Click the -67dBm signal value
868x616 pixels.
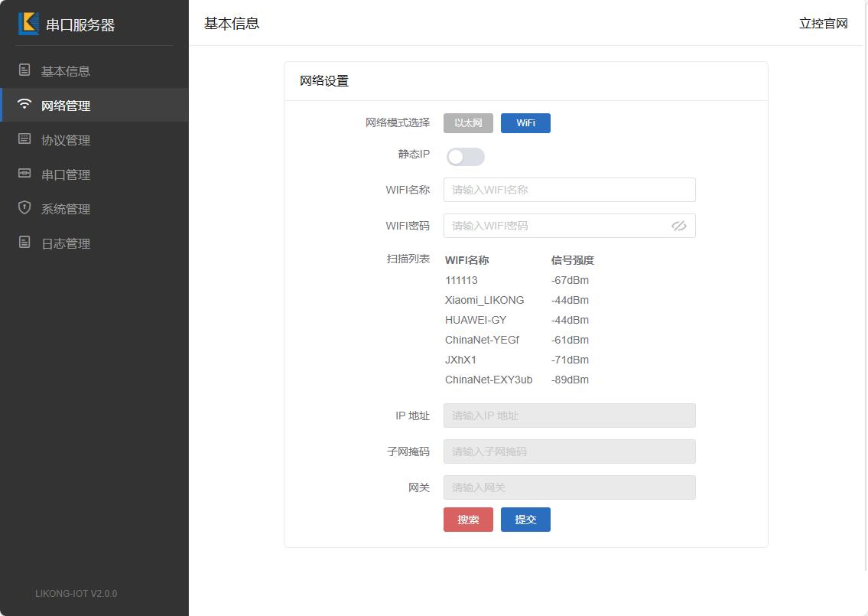tap(571, 280)
